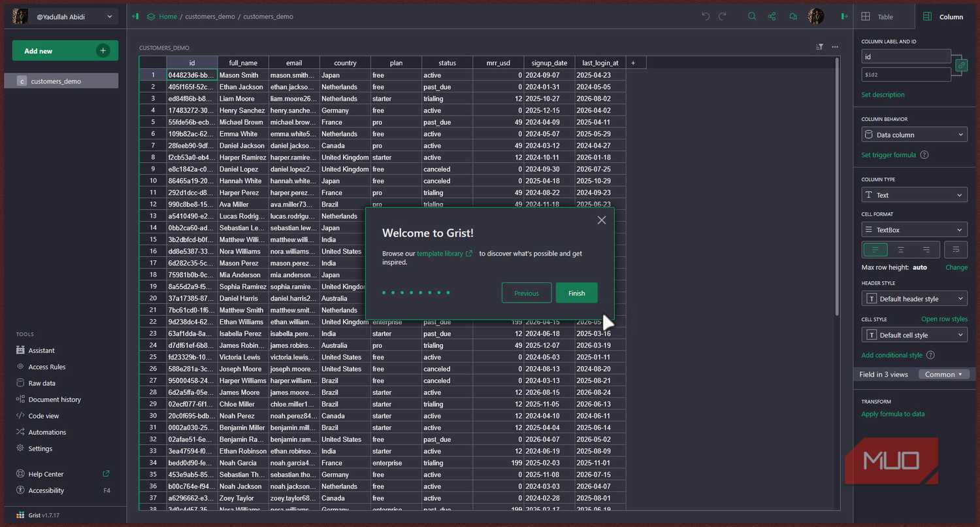Screen dimensions: 980x527
Task: Click the Grist logo in footer
Action: pos(20,515)
